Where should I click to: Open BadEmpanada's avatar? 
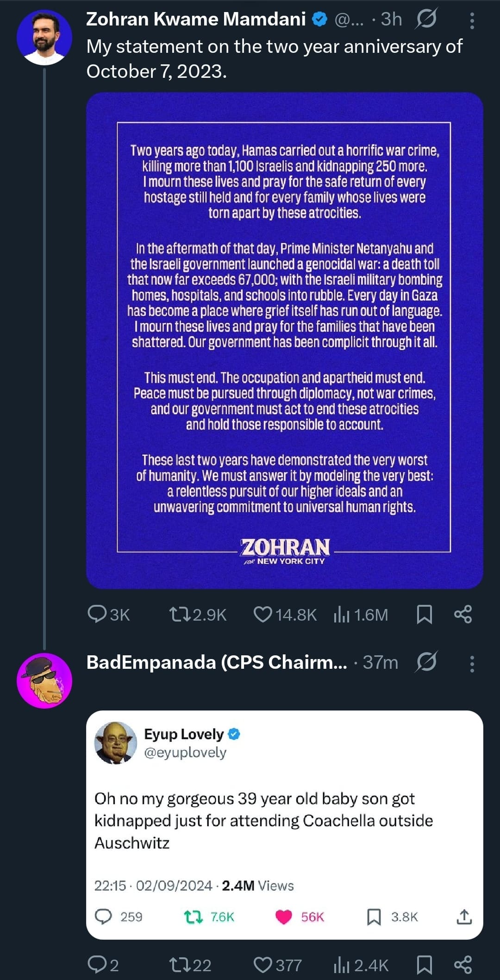pyautogui.click(x=44, y=680)
